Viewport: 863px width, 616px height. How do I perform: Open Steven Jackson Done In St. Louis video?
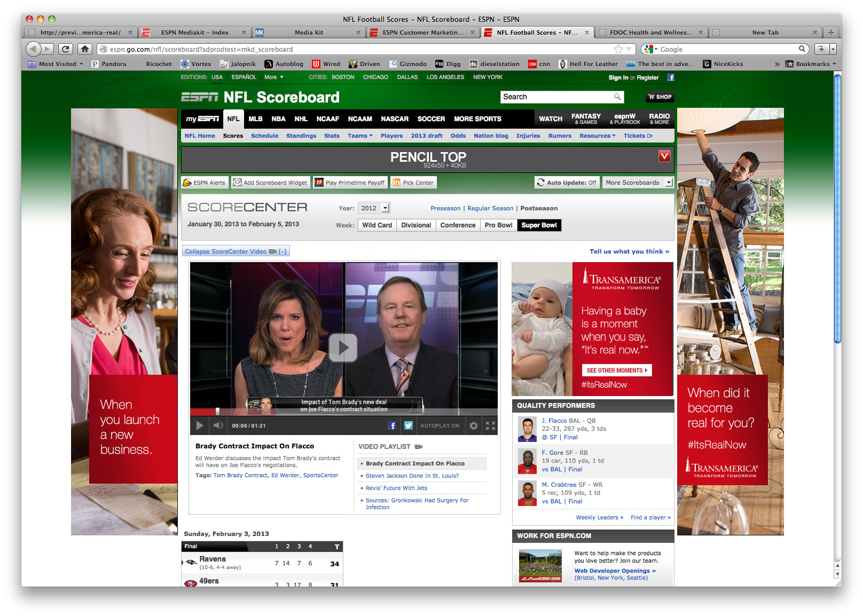(412, 476)
